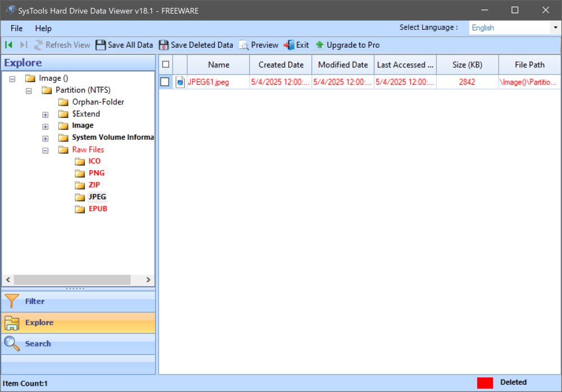Click the tree scrollbar right arrow
The height and width of the screenshot is (392, 562).
(x=148, y=280)
